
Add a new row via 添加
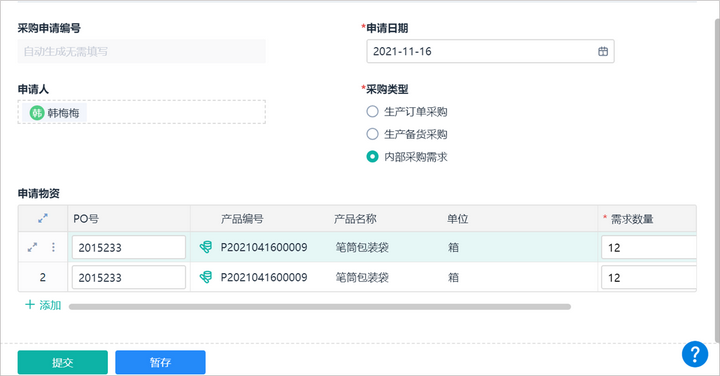(43, 305)
